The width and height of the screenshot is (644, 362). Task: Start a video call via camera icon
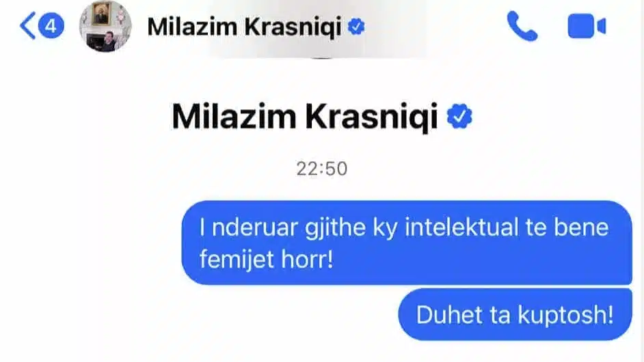[x=587, y=26]
